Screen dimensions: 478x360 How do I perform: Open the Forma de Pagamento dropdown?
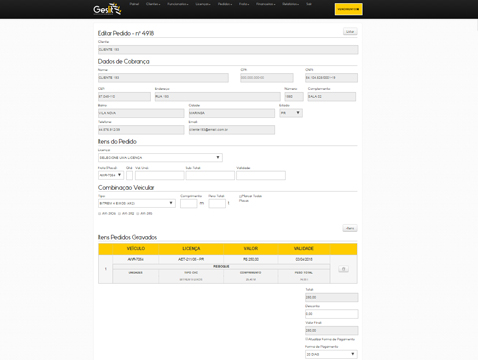pos(331,354)
